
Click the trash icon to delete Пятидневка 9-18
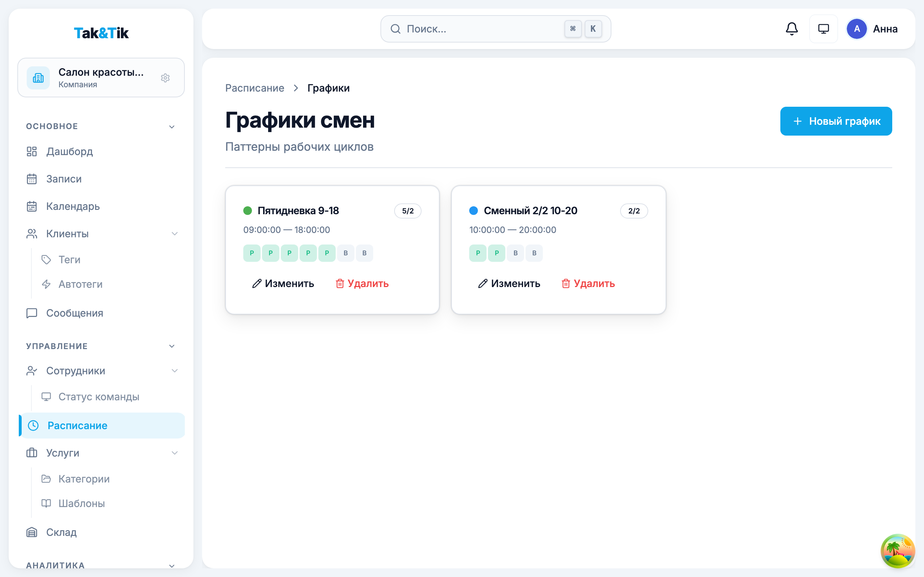[x=340, y=283]
